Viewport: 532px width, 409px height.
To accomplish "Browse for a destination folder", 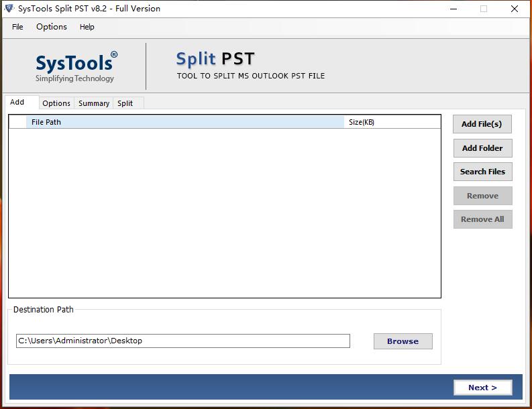I will pos(403,341).
